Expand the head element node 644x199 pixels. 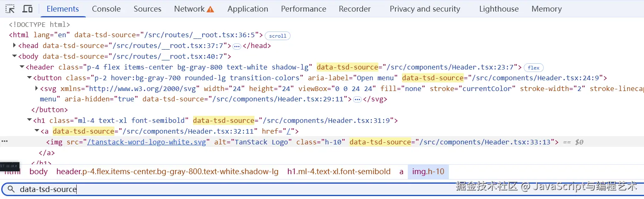15,46
